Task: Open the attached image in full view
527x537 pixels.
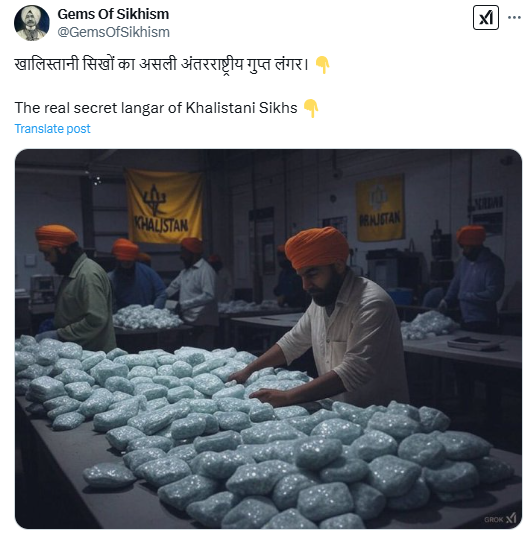Action: [268, 339]
